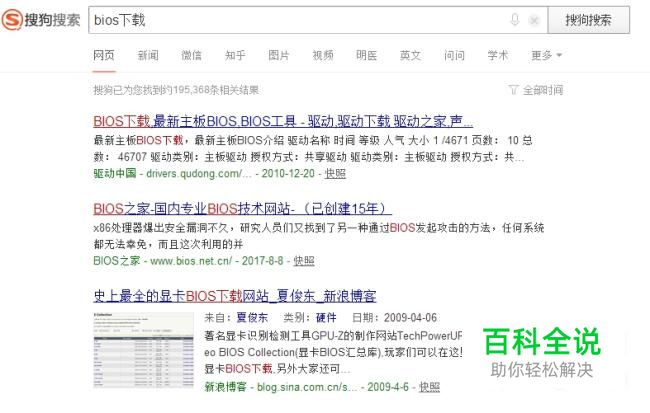The height and width of the screenshot is (413, 650).
Task: Click blog.sina.com.cn URL text
Action: pyautogui.click(x=307, y=387)
